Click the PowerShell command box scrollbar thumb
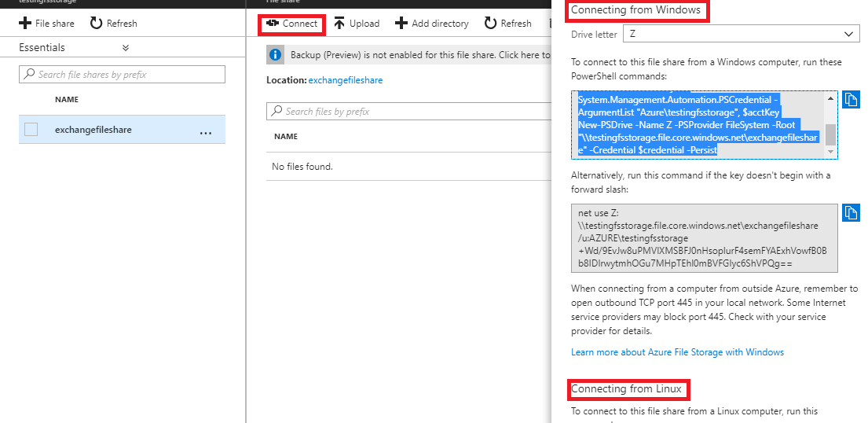The width and height of the screenshot is (868, 423). (x=831, y=134)
